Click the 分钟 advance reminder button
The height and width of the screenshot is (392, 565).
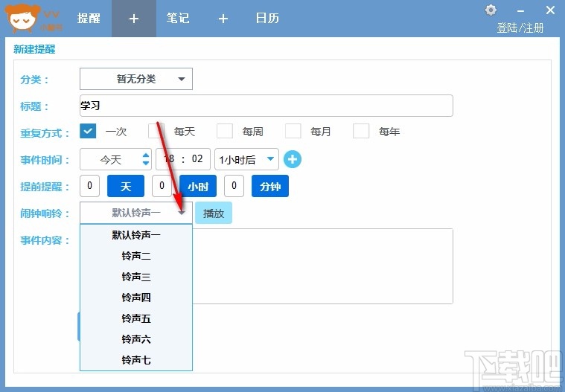(x=270, y=186)
